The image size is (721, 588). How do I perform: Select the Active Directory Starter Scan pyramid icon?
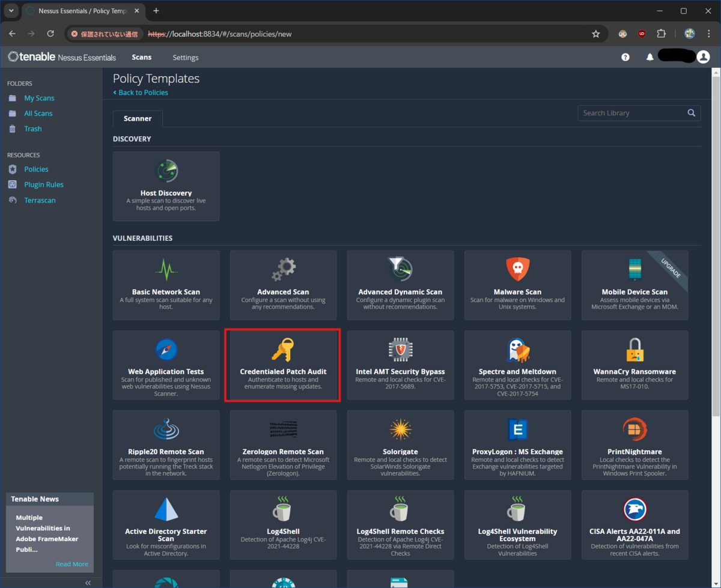[166, 509]
